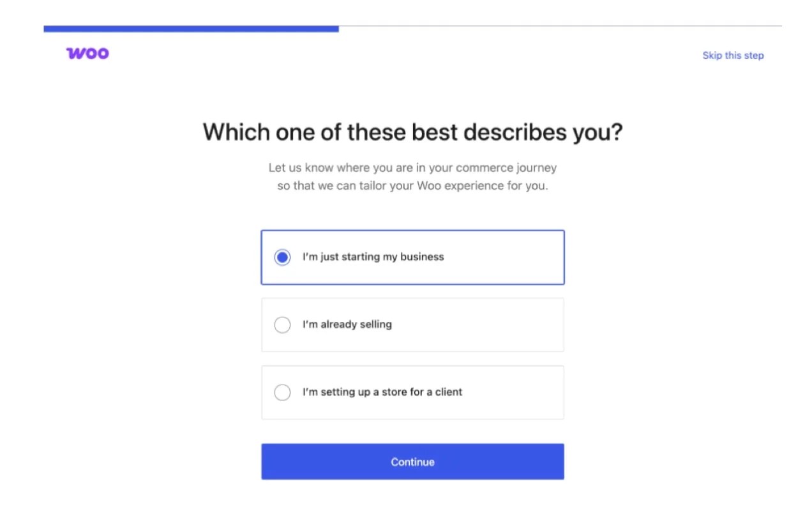Click the commerce journey subtitle text
The image size is (812, 511).
tap(412, 176)
